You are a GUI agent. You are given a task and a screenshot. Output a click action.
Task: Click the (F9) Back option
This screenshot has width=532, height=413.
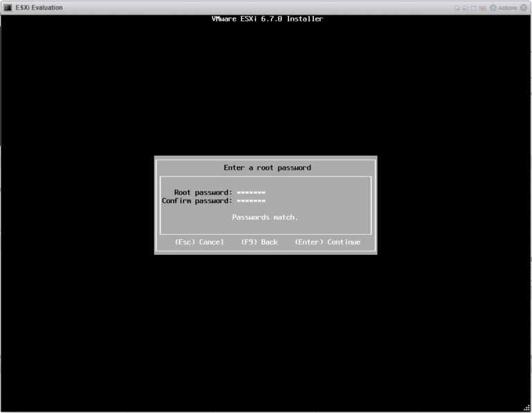coord(259,242)
